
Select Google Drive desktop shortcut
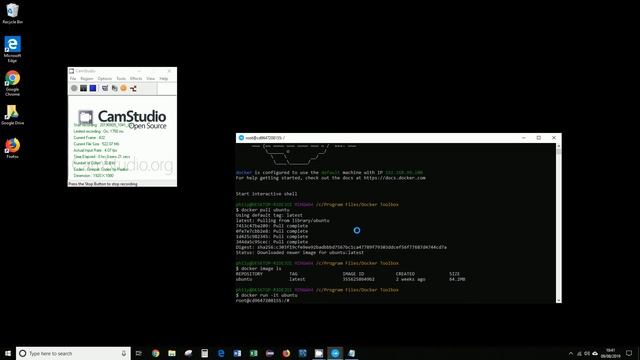12,115
